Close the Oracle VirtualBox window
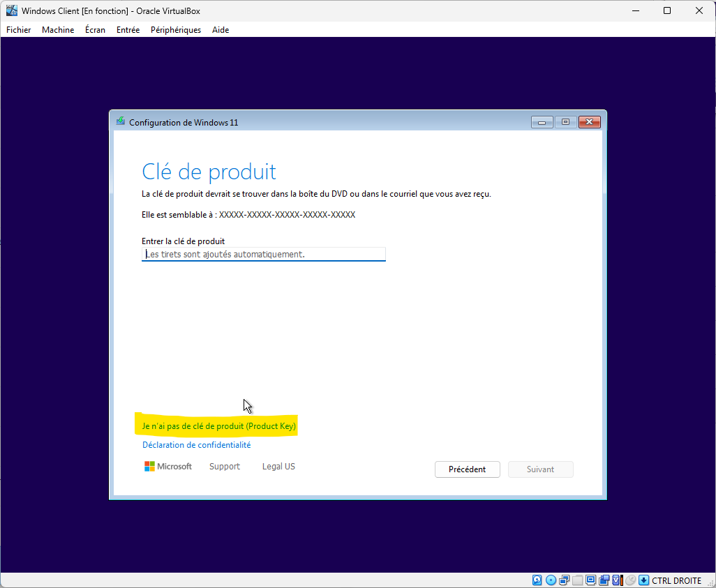This screenshot has height=588, width=716. point(699,10)
